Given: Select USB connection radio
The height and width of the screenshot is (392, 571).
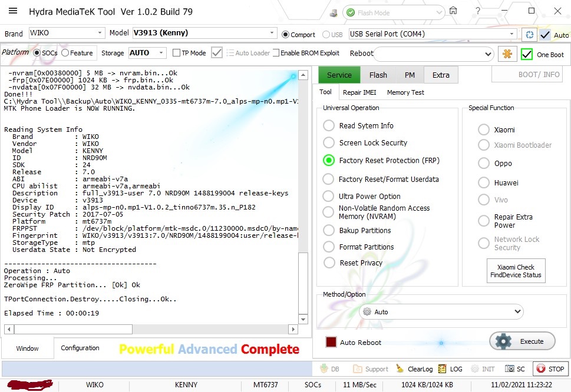Looking at the screenshot, I should (326, 35).
